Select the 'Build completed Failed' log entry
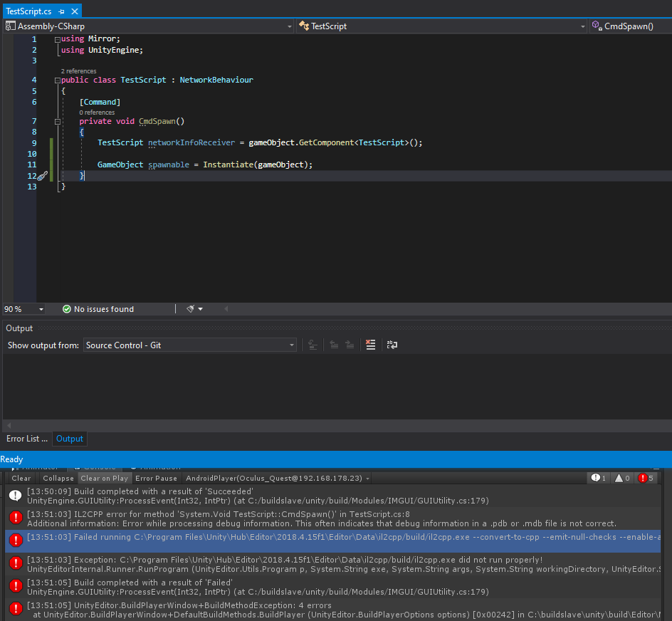This screenshot has width=672, height=621. 332,587
